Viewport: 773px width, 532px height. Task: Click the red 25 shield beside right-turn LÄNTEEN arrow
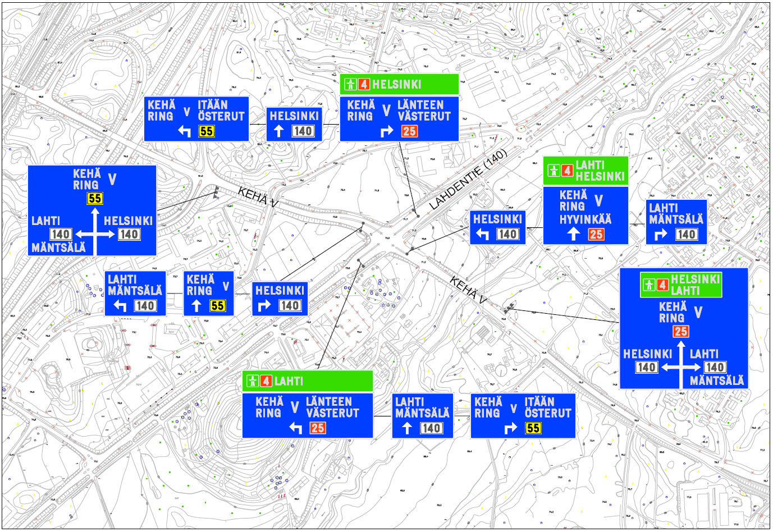click(x=409, y=131)
